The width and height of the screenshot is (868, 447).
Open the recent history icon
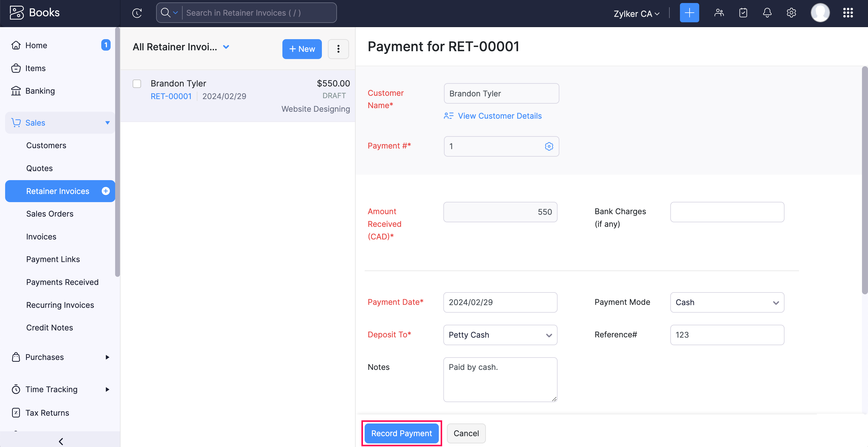click(137, 13)
